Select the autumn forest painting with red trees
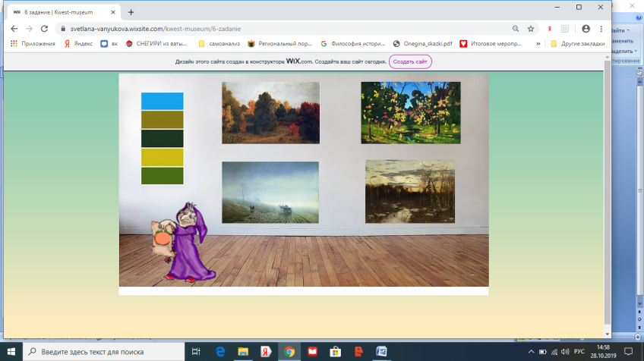644x361 pixels. (x=270, y=113)
